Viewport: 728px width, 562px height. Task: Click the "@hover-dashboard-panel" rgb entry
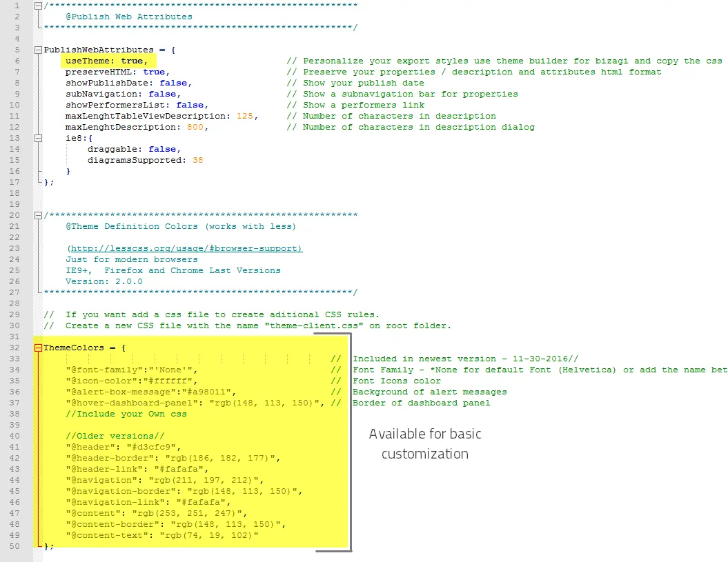tap(195, 403)
